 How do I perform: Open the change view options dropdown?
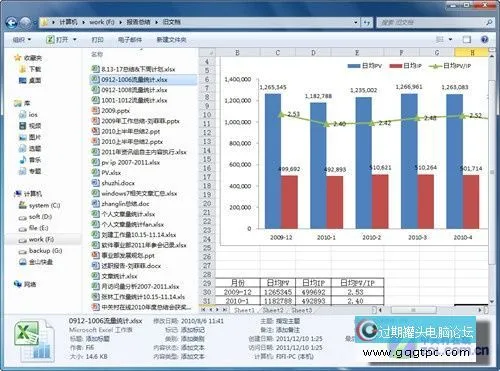coord(450,40)
